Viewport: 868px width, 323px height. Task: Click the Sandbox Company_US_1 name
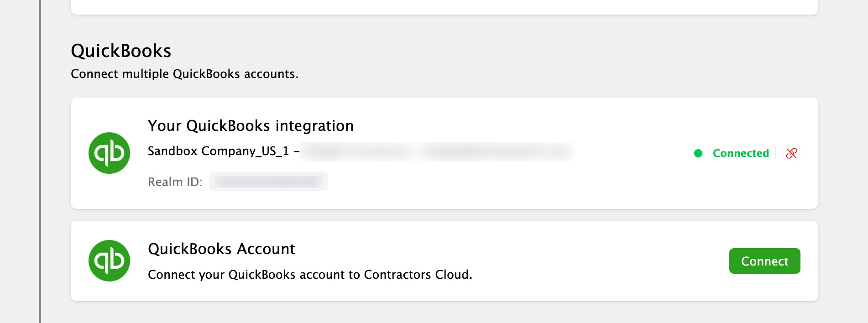[x=218, y=151]
